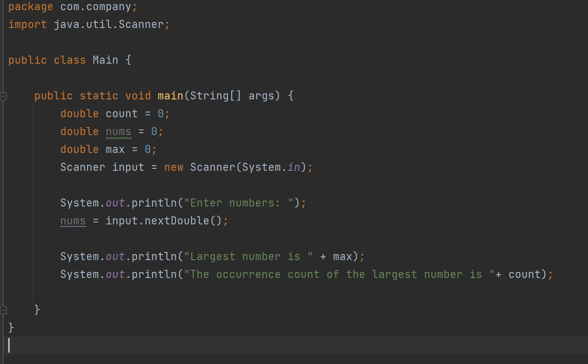Image resolution: width=588 pixels, height=364 pixels.
Task: Select the Scanner class name in the import
Action: pyautogui.click(x=141, y=24)
